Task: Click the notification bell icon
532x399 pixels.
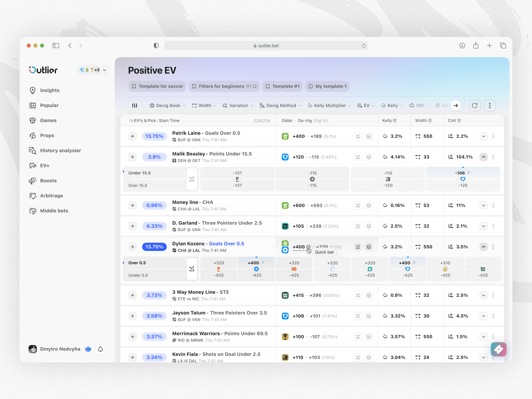Action: (100, 349)
